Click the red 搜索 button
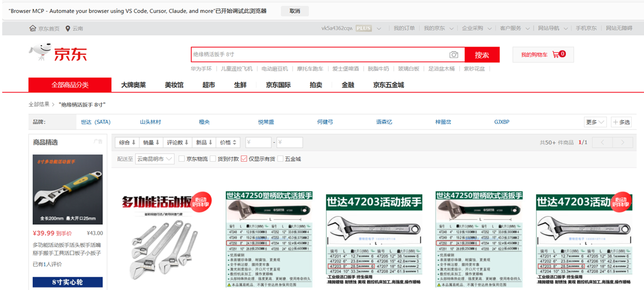Image resolution: width=644 pixels, height=290 pixels. pyautogui.click(x=482, y=55)
